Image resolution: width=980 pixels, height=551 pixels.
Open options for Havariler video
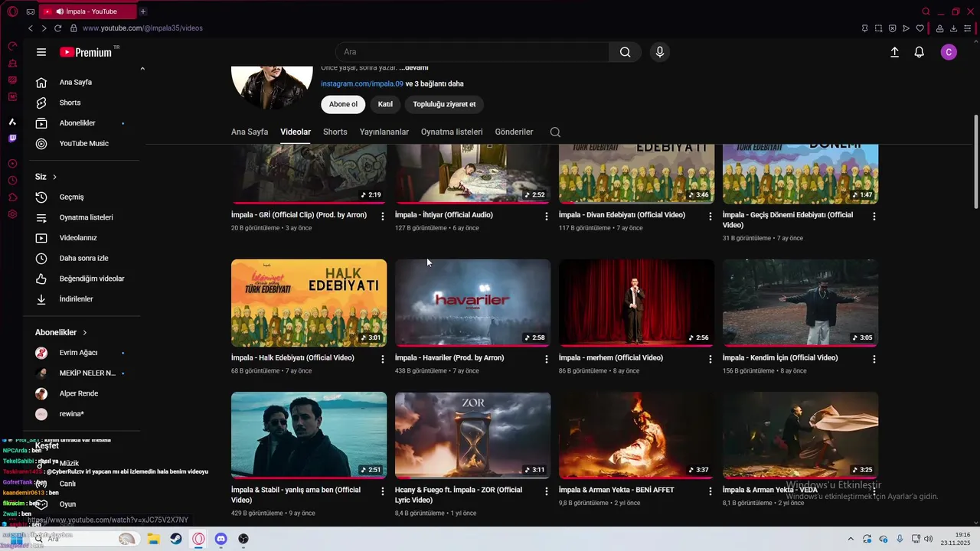547,360
